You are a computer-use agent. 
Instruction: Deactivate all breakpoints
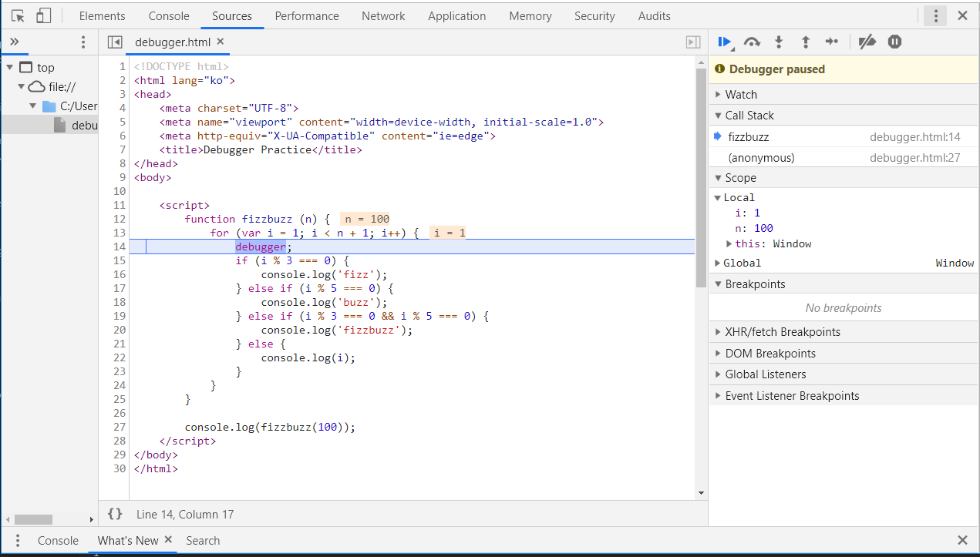[867, 42]
